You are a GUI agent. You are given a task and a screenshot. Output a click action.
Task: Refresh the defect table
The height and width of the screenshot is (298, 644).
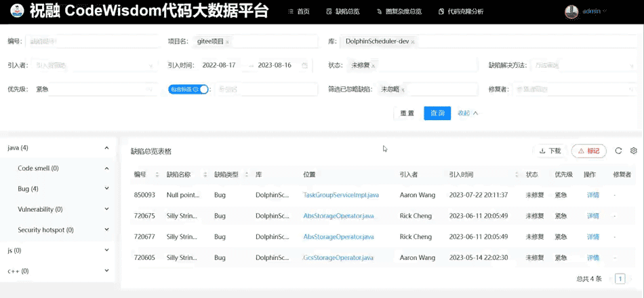tap(618, 151)
